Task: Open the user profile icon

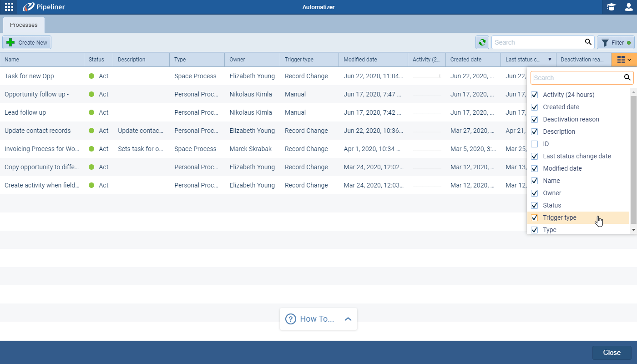Action: point(628,7)
